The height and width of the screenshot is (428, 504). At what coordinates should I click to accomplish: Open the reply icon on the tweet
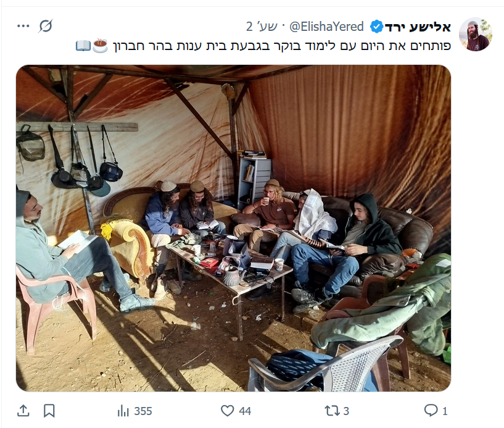[x=431, y=410]
